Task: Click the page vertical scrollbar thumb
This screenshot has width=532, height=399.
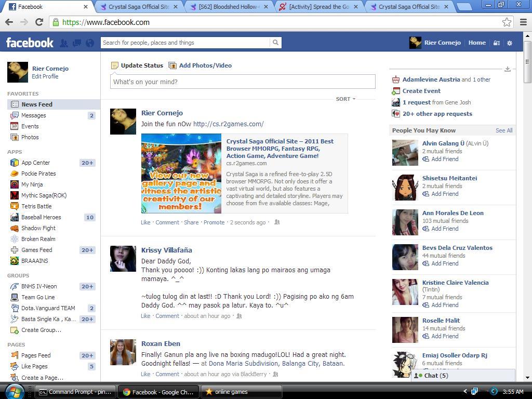Action: (x=527, y=62)
